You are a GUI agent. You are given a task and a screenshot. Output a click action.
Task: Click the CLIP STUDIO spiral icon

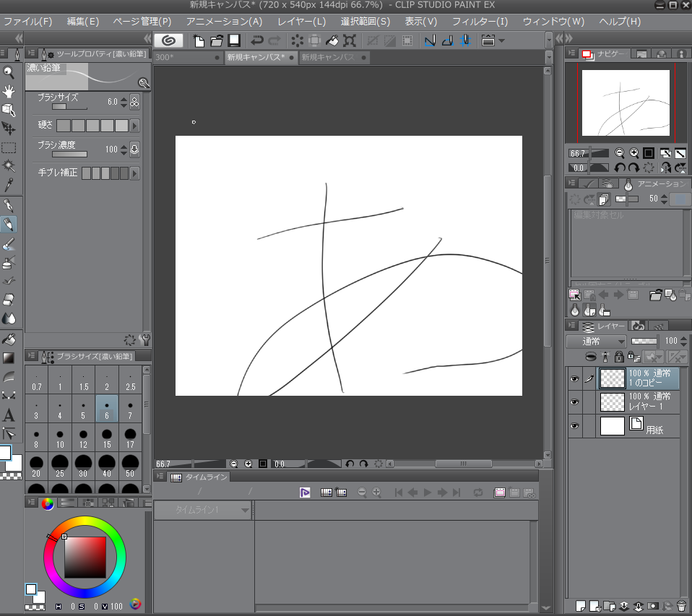pos(168,41)
